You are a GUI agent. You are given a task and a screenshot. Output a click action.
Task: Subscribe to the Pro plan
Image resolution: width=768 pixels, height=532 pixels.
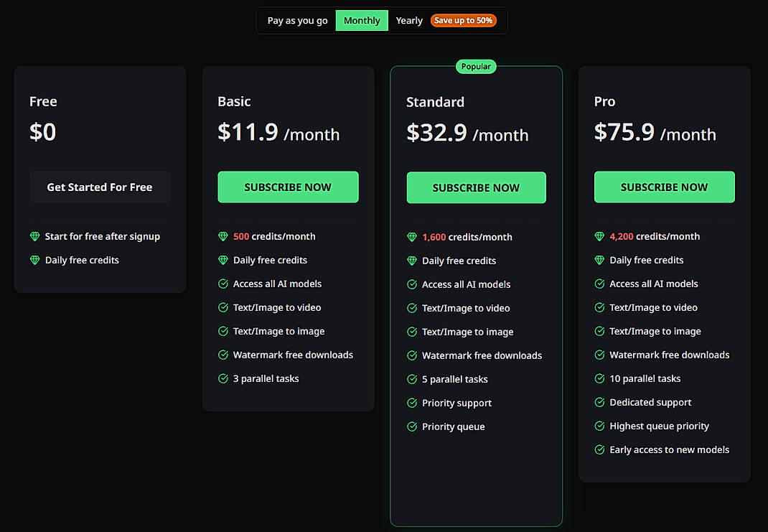coord(664,187)
